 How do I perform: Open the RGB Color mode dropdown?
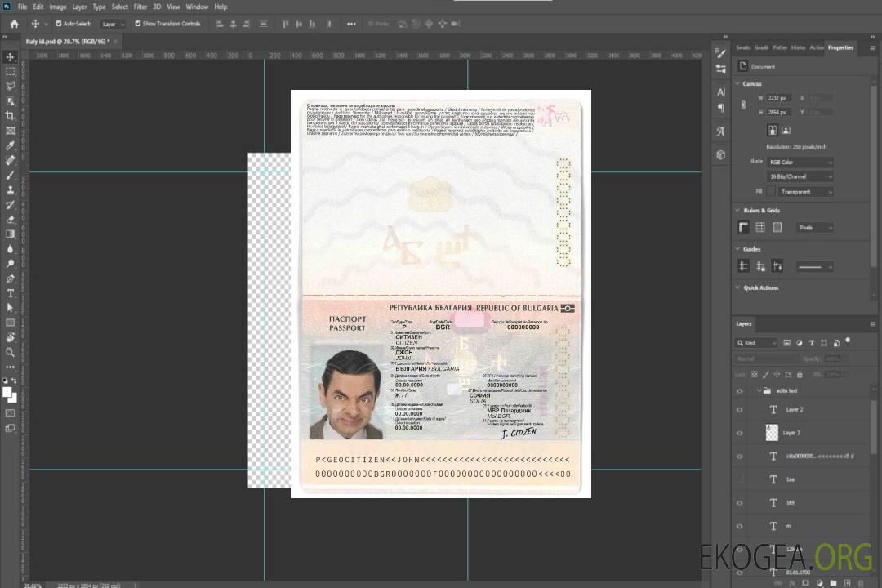pos(800,162)
